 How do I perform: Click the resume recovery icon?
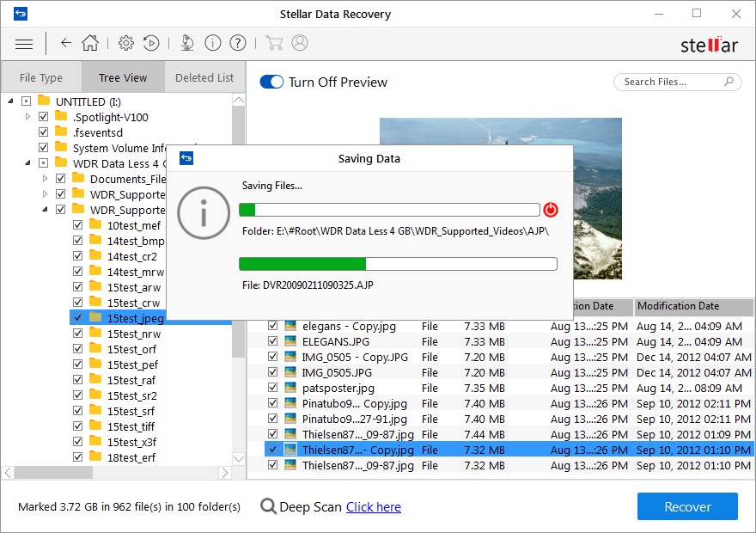pyautogui.click(x=151, y=43)
